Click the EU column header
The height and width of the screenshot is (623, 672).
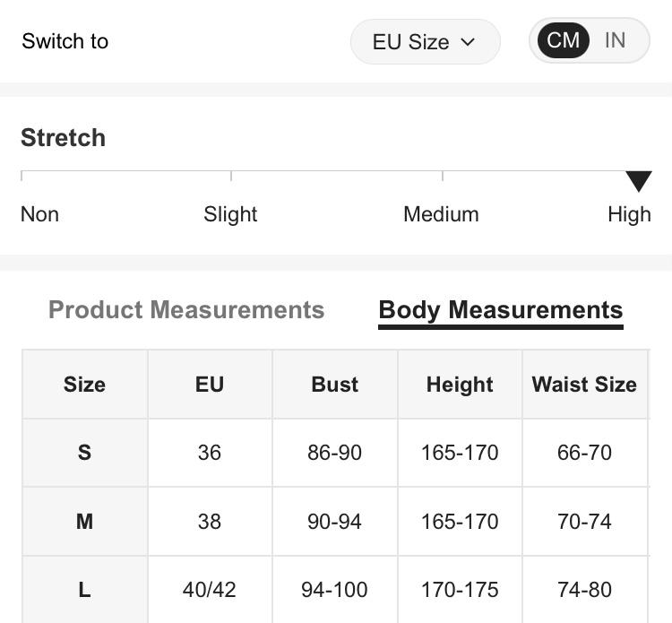(210, 385)
